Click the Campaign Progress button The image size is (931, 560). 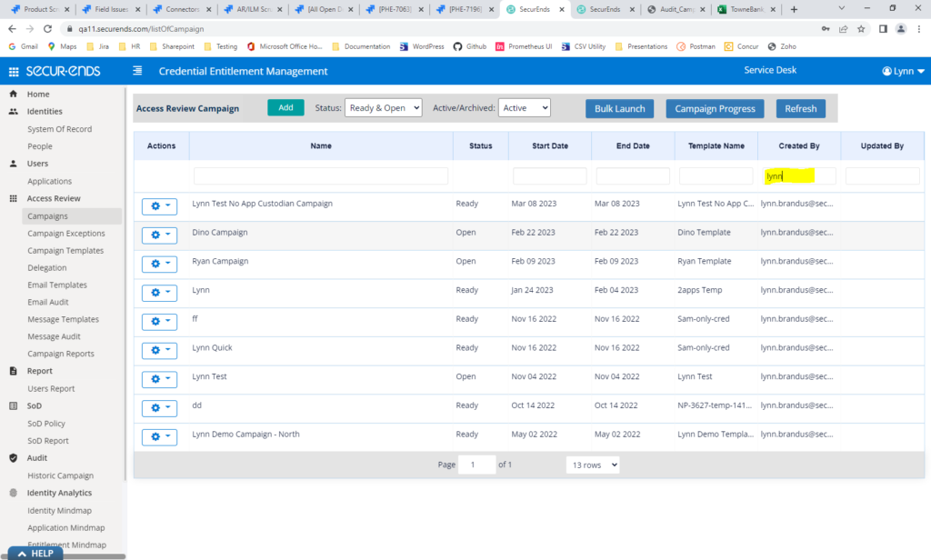(715, 109)
